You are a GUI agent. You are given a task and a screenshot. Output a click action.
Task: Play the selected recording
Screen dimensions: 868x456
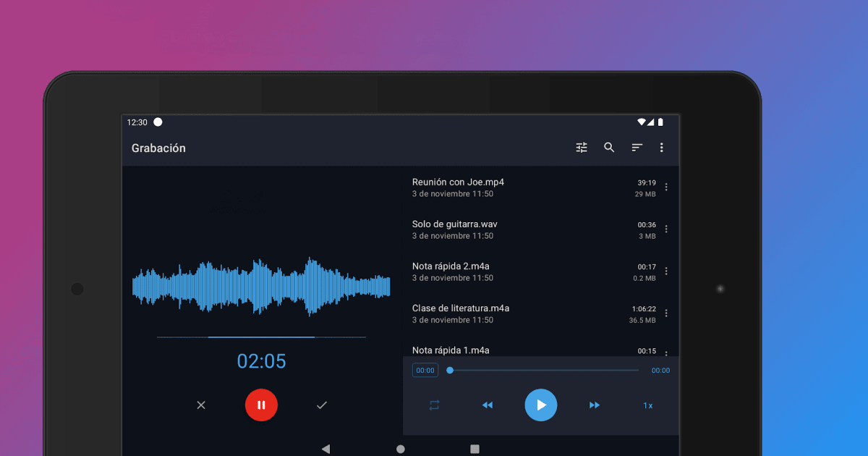pos(540,405)
